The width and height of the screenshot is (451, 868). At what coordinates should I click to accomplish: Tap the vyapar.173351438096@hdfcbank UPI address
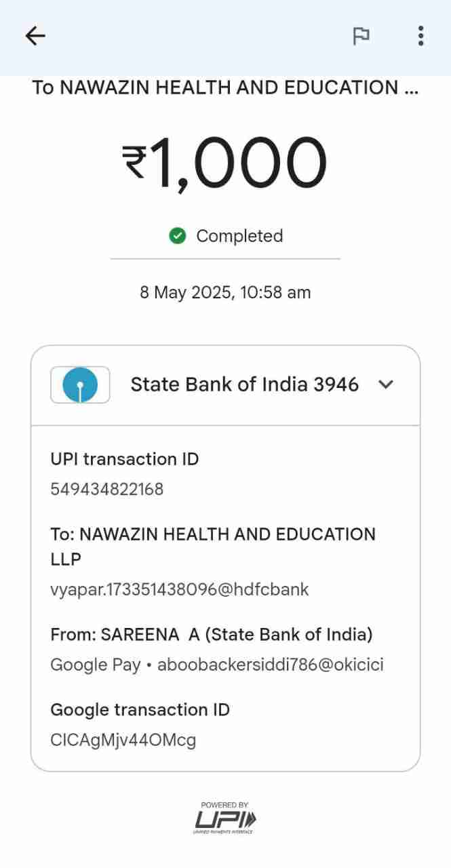[180, 589]
